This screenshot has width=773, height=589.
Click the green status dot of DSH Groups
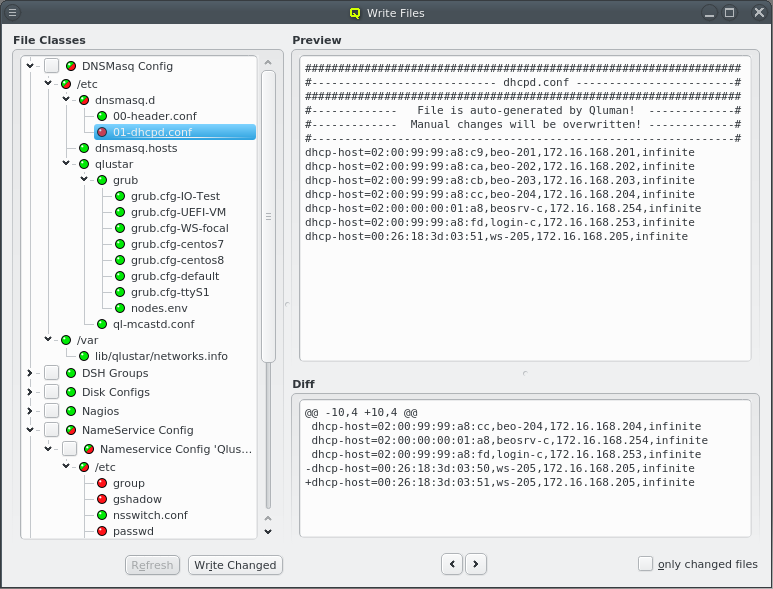(71, 373)
